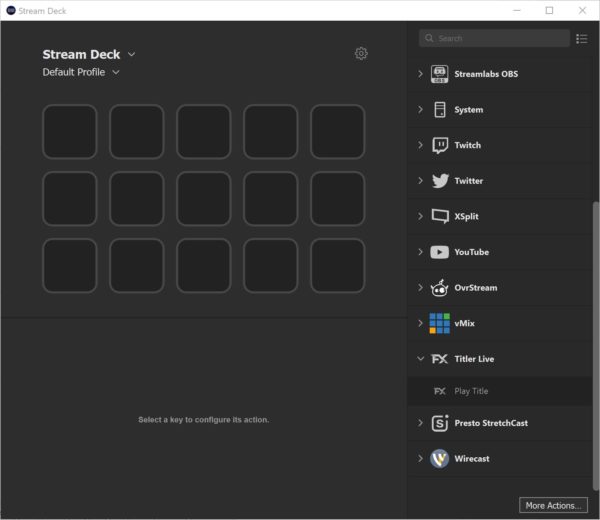Expand the YouTube category chevron
The height and width of the screenshot is (520, 600).
421,252
